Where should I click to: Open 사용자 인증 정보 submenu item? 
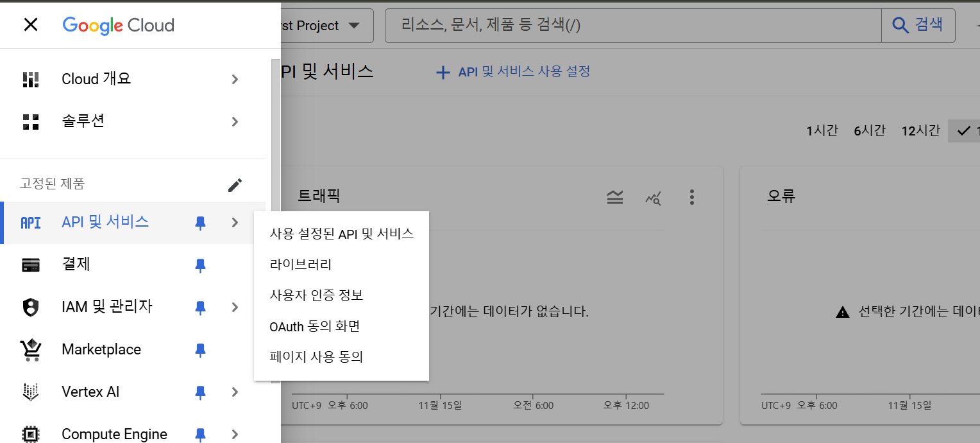pos(342,295)
